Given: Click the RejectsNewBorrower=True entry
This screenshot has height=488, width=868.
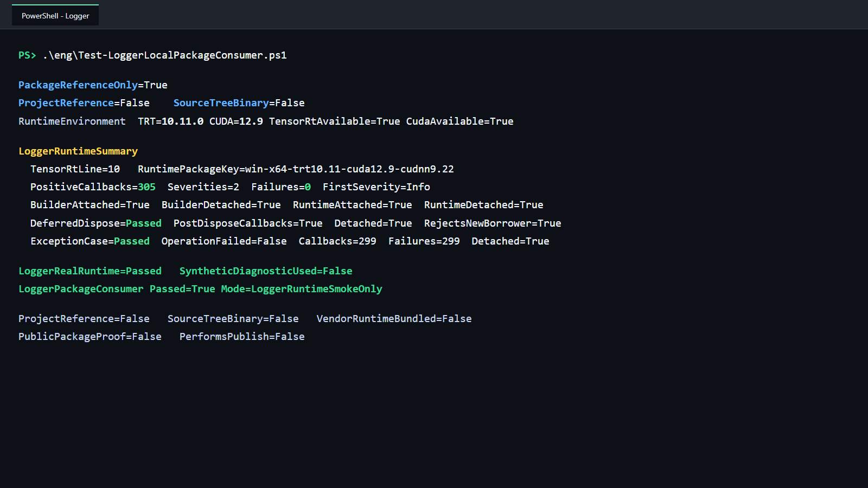Looking at the screenshot, I should point(493,223).
